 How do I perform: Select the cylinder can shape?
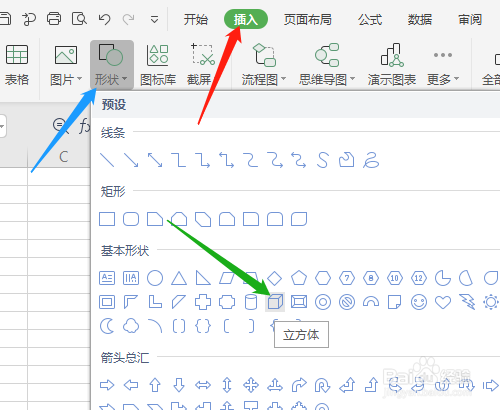pos(251,302)
